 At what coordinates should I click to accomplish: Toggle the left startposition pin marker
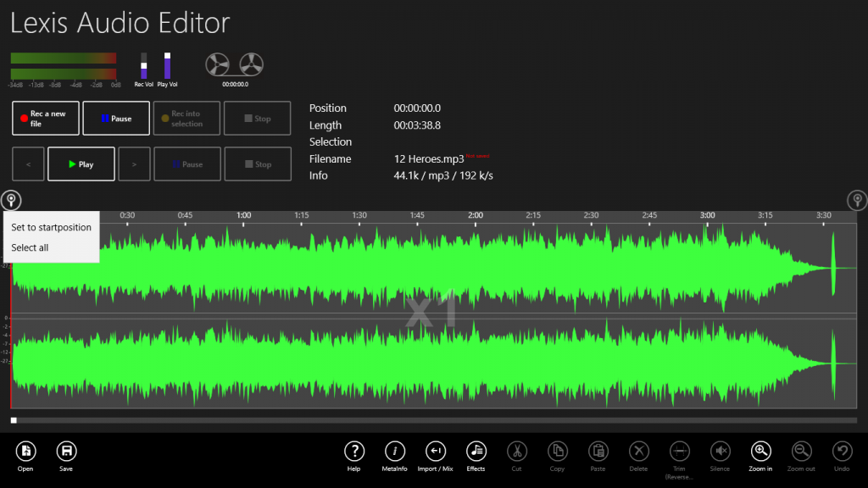[x=11, y=201]
